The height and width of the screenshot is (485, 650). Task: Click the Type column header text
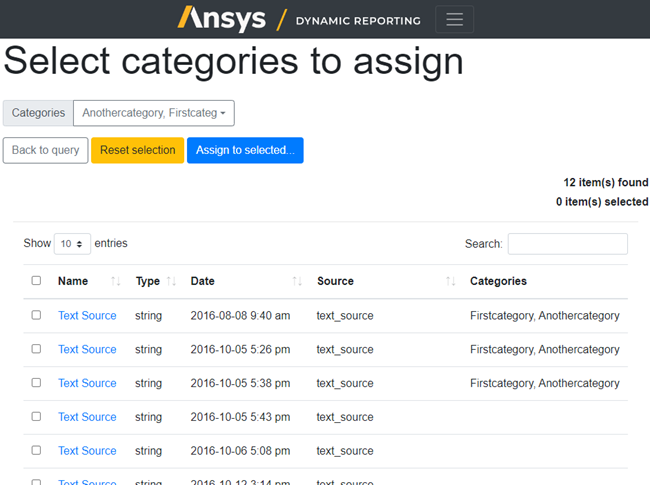[148, 281]
